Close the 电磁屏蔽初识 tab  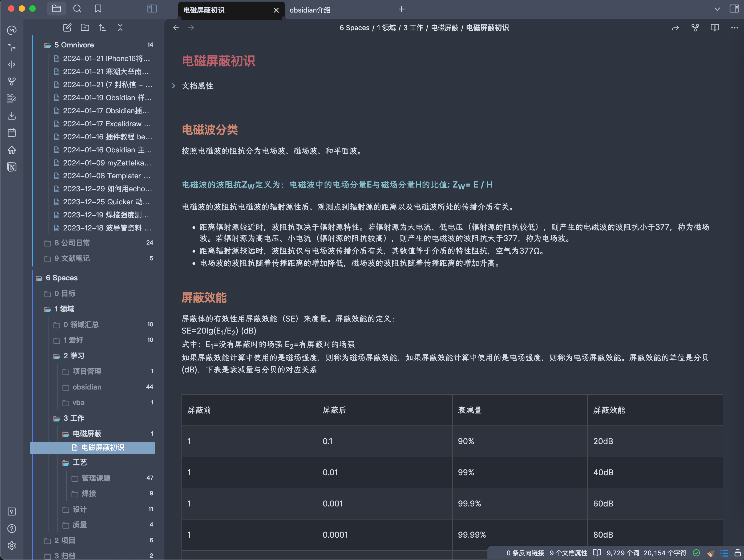(x=276, y=10)
